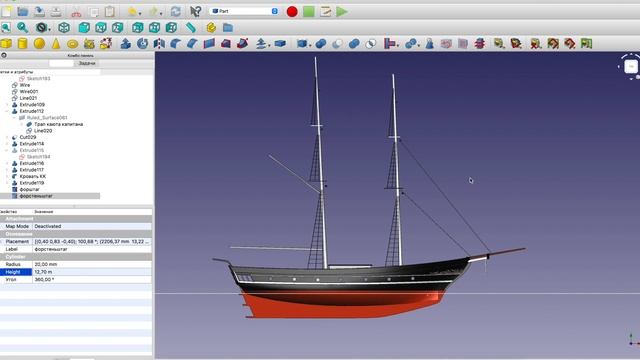Collapse the Ruled_Surface061 tree node
This screenshot has height=360, width=640.
click(x=14, y=118)
